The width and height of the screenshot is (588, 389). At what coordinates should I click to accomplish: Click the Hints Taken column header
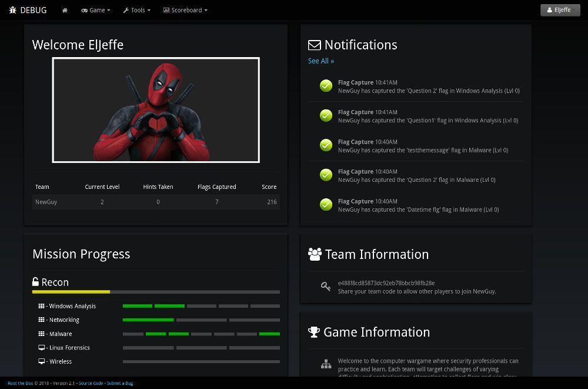click(158, 187)
